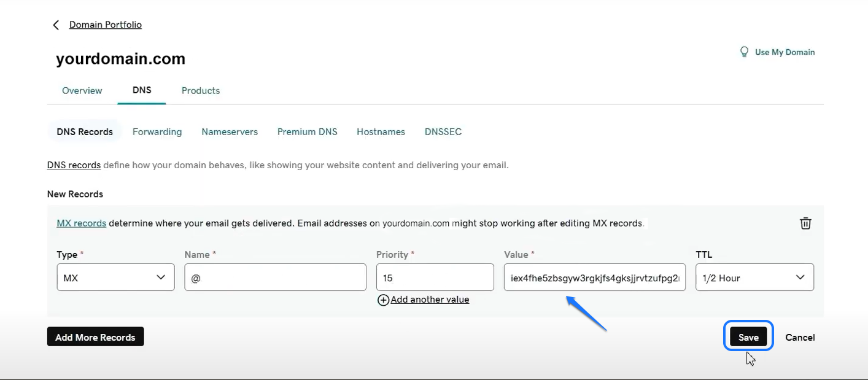Image resolution: width=868 pixels, height=380 pixels.
Task: Focus the Priority field containing 15
Action: point(435,277)
